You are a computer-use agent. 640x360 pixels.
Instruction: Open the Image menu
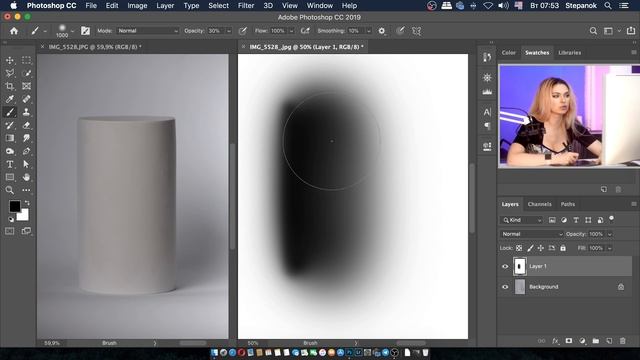[x=137, y=6]
